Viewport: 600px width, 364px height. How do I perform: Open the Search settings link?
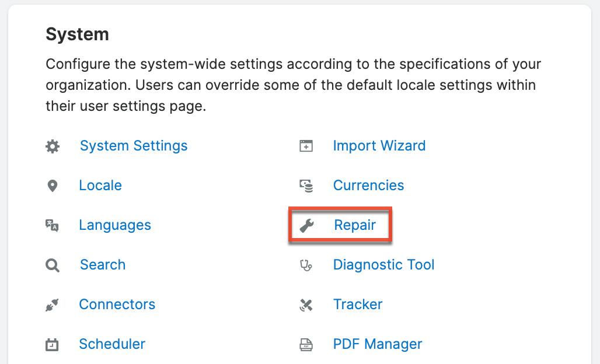pyautogui.click(x=102, y=265)
